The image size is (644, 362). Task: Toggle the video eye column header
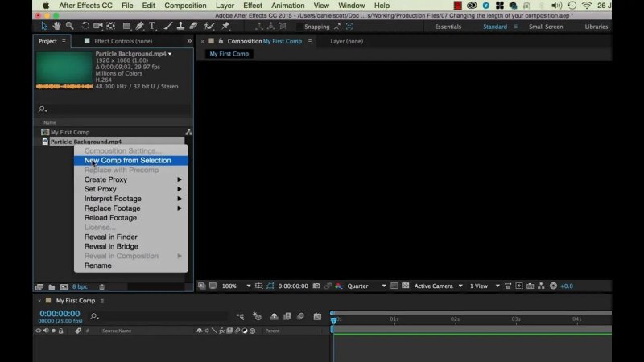pyautogui.click(x=38, y=331)
